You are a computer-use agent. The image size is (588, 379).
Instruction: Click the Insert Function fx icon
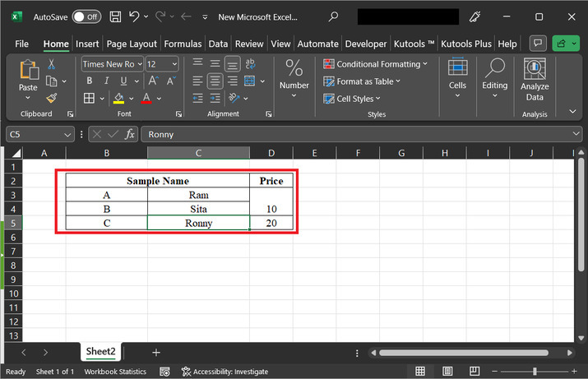point(130,134)
